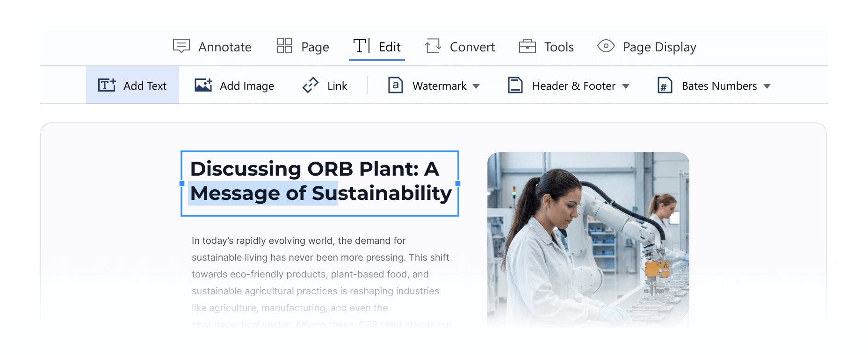Screen dimensions: 868x355
Task: Open the Convert tab
Action: [472, 47]
